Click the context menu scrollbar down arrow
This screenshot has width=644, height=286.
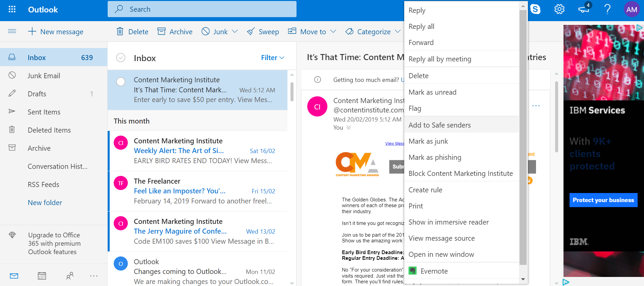[x=523, y=279]
